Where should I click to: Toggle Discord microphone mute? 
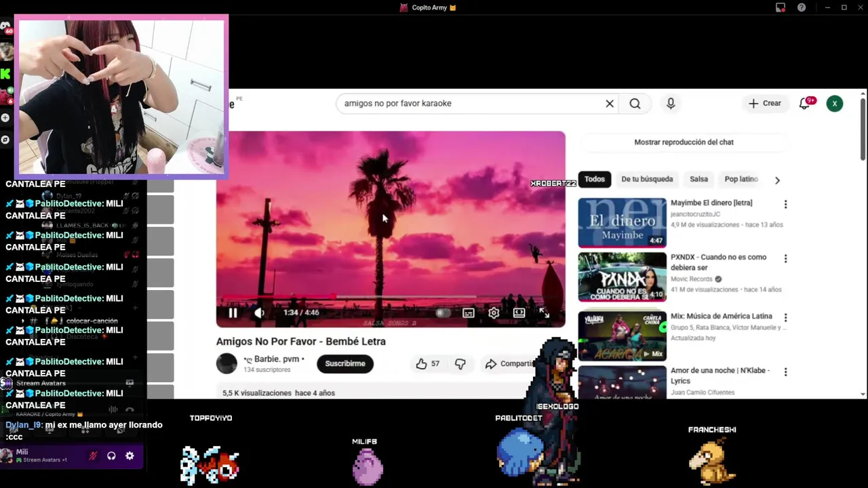pyautogui.click(x=93, y=456)
